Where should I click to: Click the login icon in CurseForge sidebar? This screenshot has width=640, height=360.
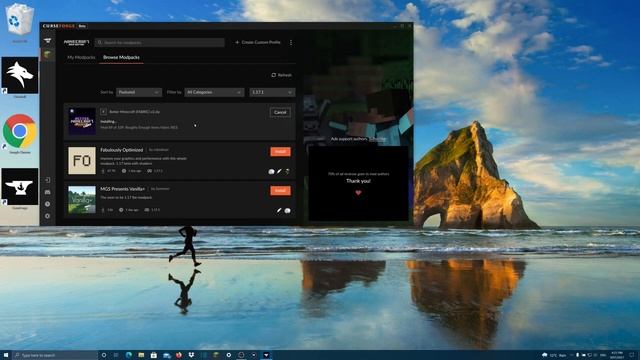pos(48,180)
